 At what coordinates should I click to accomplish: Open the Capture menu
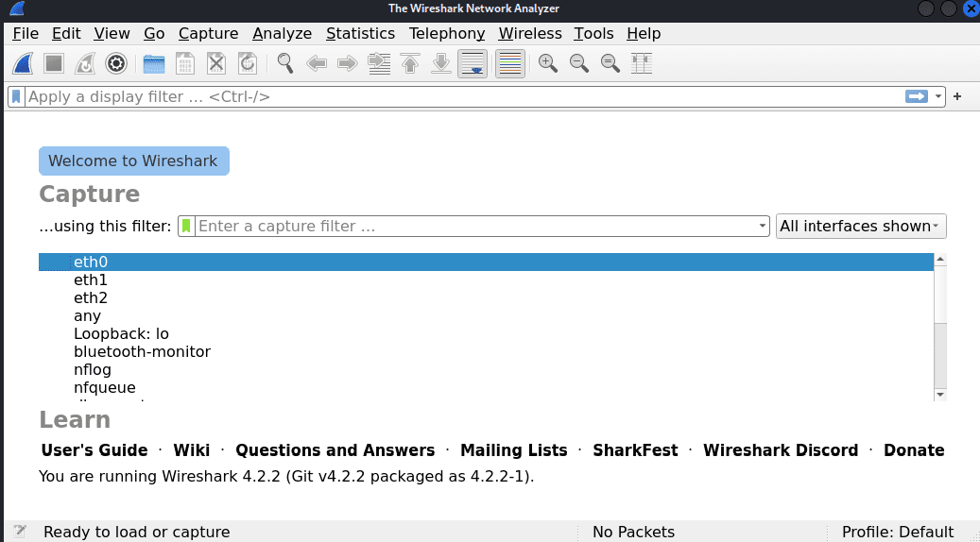tap(208, 34)
